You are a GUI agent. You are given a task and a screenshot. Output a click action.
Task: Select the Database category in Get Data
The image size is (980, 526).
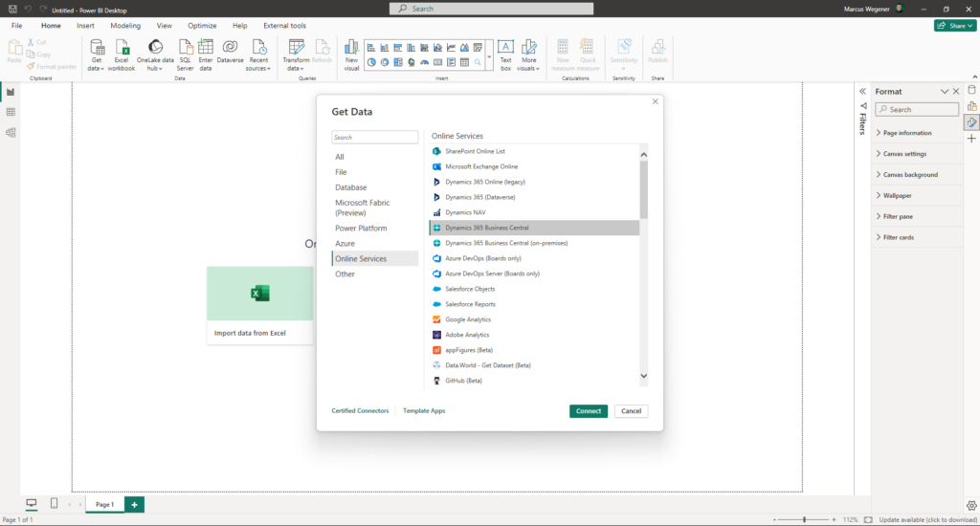(x=350, y=187)
